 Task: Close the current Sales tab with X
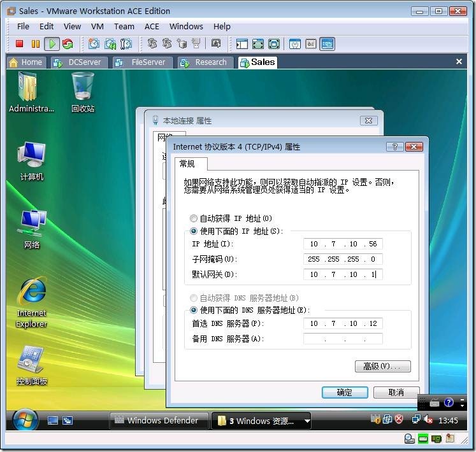coord(459,62)
